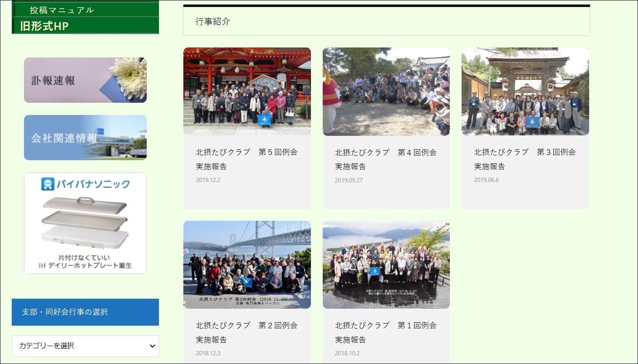Select 旧形式HP in the sidebar menu

pos(44,26)
